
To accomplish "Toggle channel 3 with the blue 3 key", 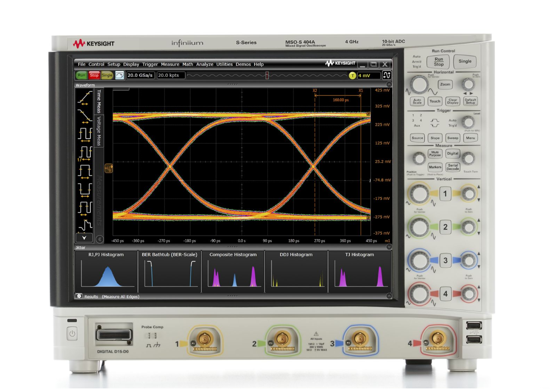I will coord(445,260).
